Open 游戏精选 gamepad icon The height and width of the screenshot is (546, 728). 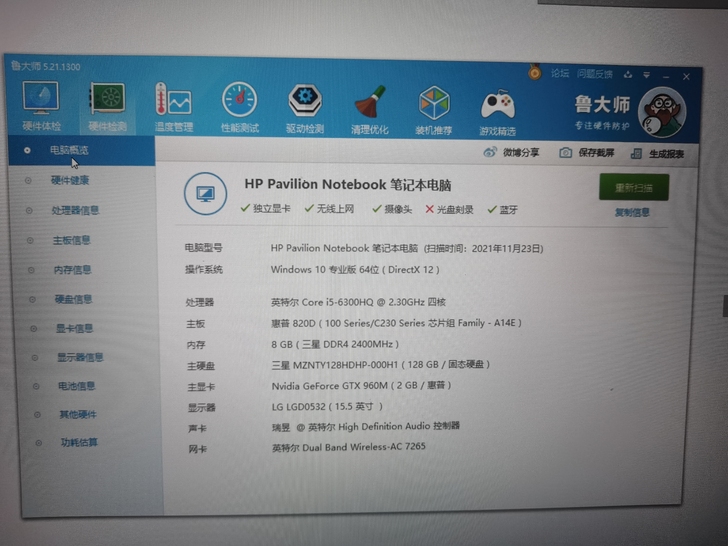tap(498, 104)
